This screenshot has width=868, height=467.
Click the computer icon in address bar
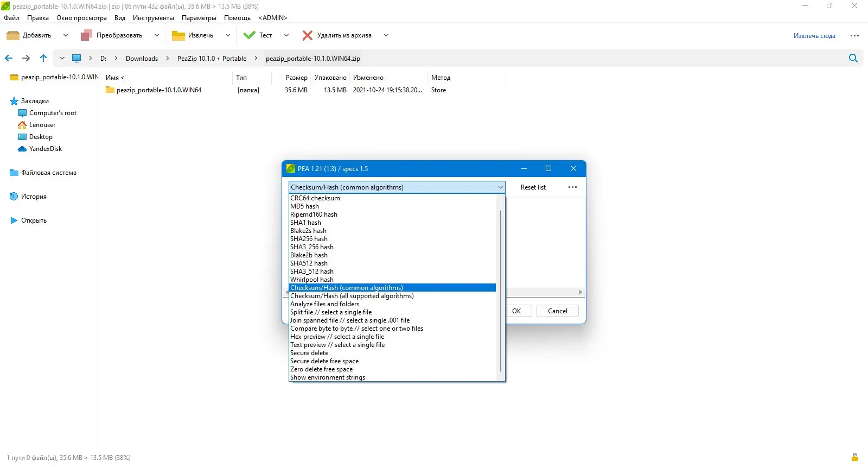(x=76, y=58)
